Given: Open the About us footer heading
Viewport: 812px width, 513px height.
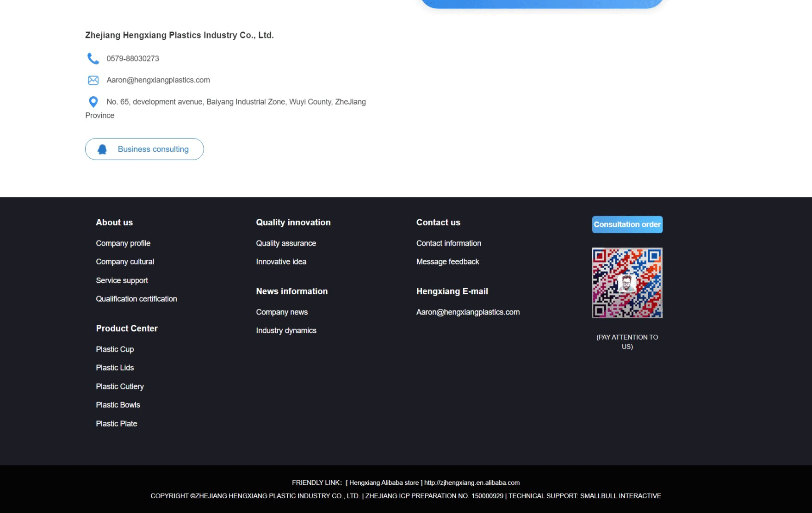Looking at the screenshot, I should coord(114,223).
